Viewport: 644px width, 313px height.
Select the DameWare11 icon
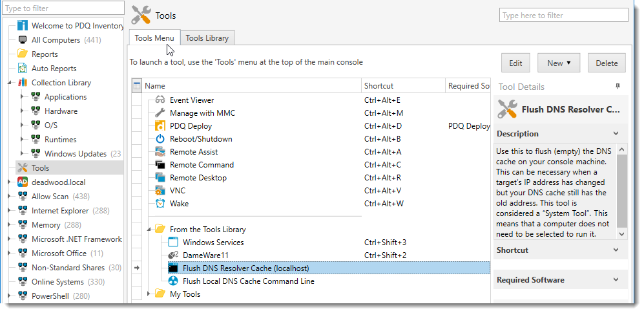coord(173,255)
